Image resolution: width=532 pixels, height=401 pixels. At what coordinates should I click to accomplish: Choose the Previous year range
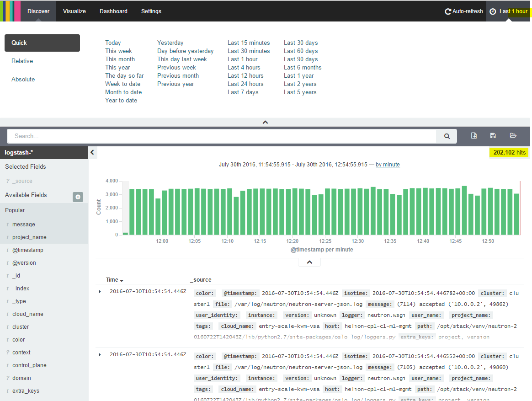click(x=176, y=84)
